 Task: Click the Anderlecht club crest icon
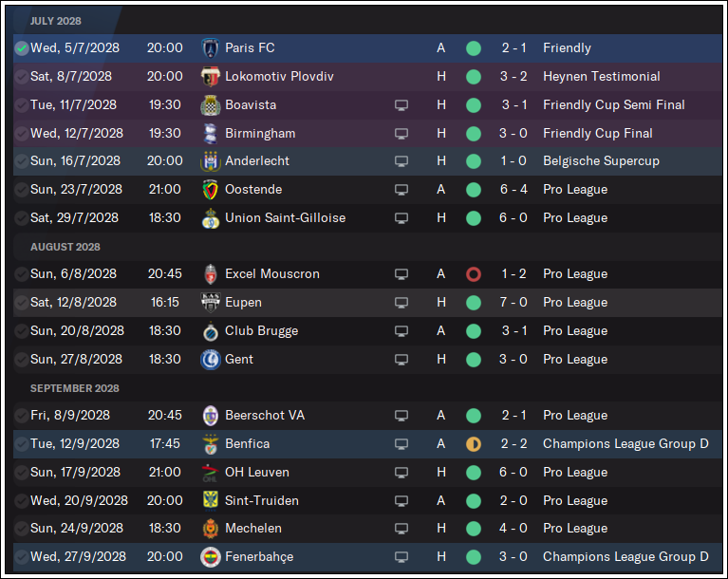pos(211,161)
